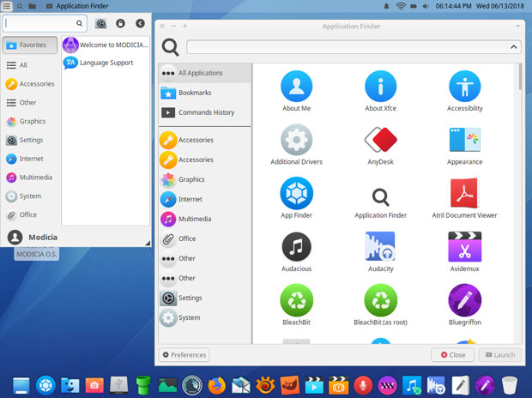Launch AnyDesk
Viewport: 532px width, 398px height.
[380, 145]
